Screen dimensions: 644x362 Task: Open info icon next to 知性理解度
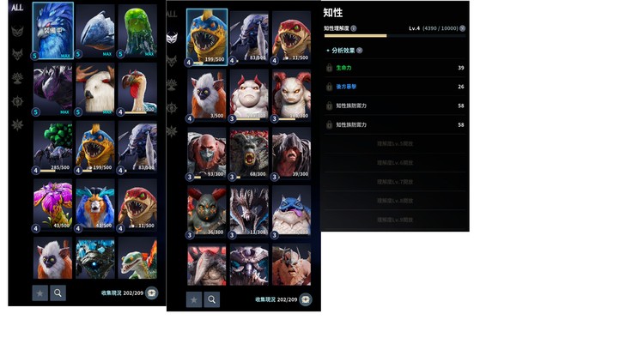point(354,28)
